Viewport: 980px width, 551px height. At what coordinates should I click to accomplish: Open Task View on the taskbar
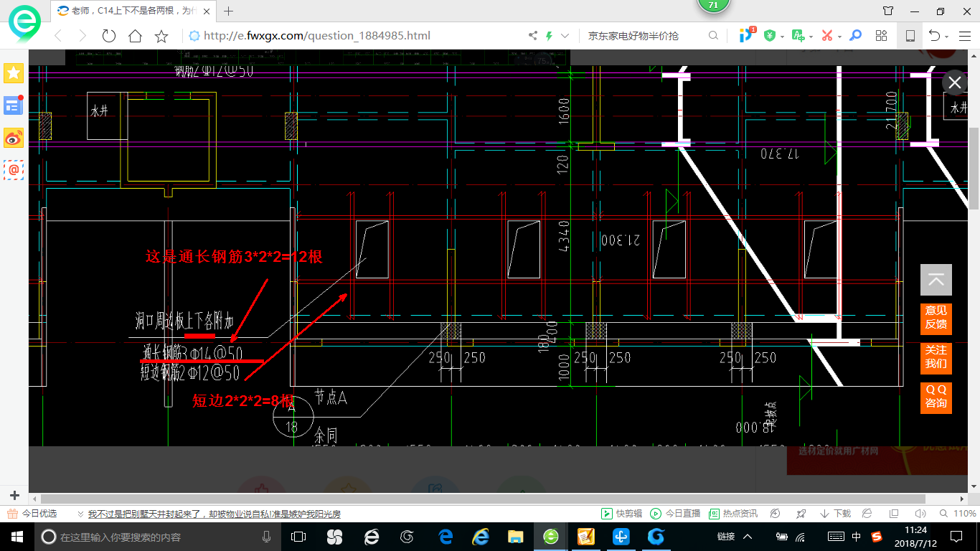coord(298,536)
